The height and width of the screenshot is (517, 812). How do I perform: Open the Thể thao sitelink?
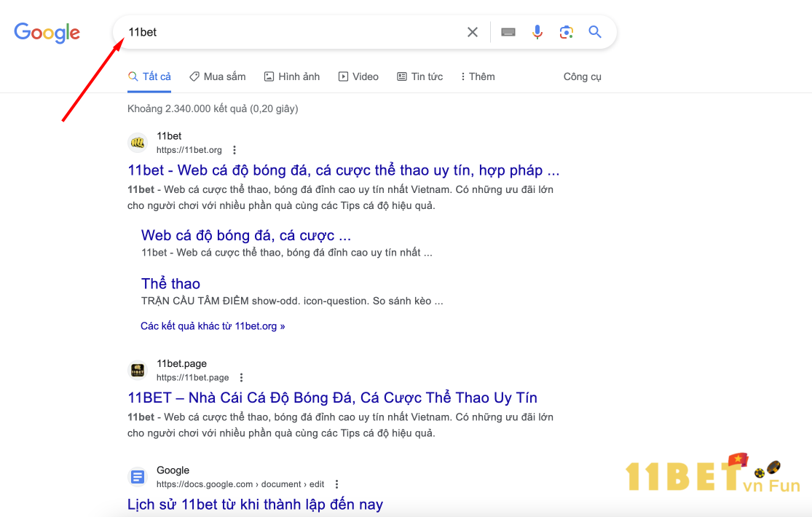point(170,283)
